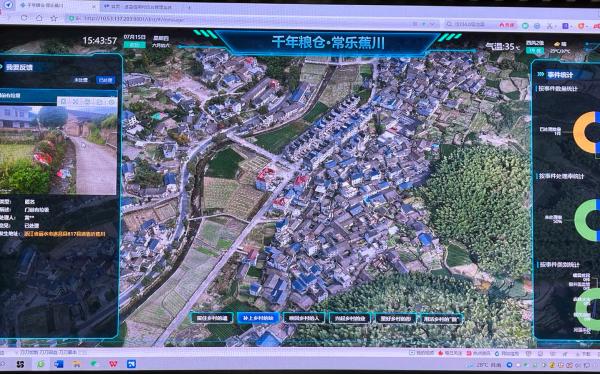600x374 pixels.
Task: Close the 千年粮仓 browser tab
Action: pyautogui.click(x=95, y=6)
